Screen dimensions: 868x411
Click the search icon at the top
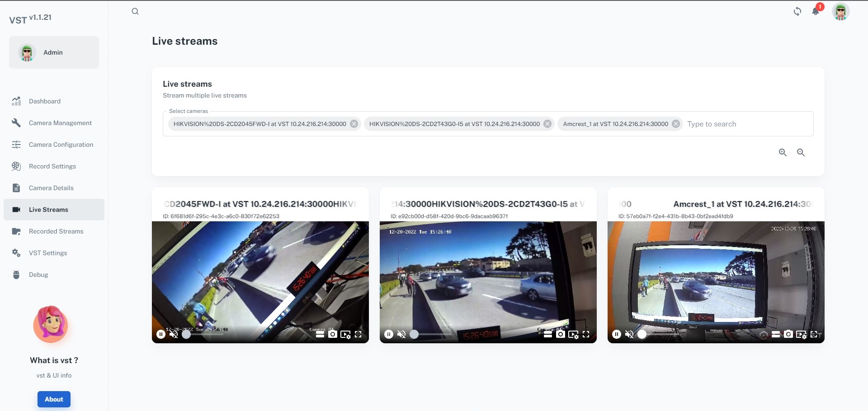135,11
